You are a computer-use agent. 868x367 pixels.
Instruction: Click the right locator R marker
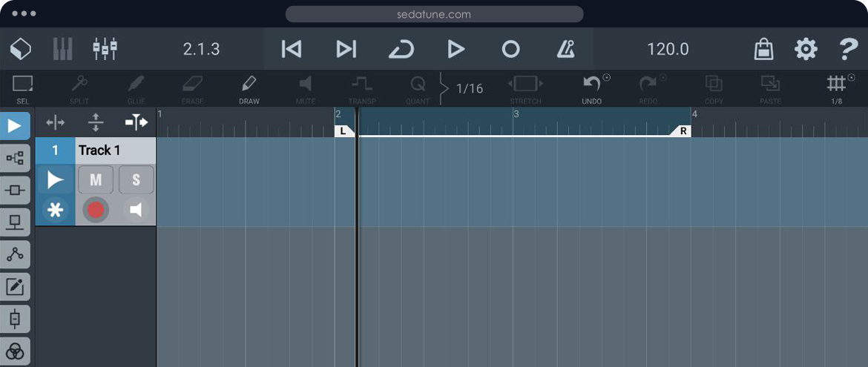click(683, 131)
